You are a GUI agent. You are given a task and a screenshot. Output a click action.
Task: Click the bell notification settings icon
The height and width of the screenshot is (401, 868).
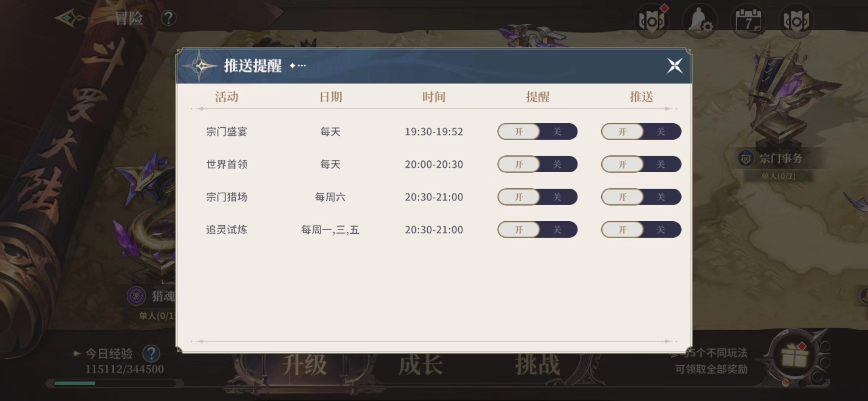(x=700, y=21)
